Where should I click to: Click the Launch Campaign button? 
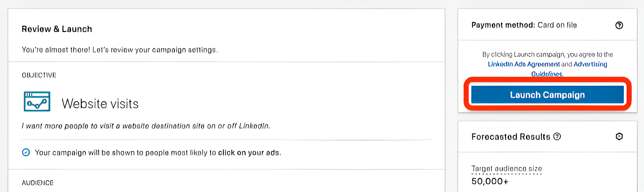(x=547, y=95)
